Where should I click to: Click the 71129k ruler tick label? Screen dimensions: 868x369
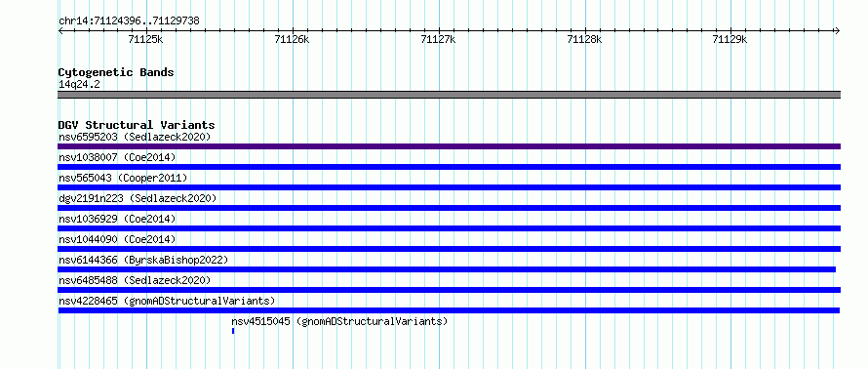[x=730, y=39]
